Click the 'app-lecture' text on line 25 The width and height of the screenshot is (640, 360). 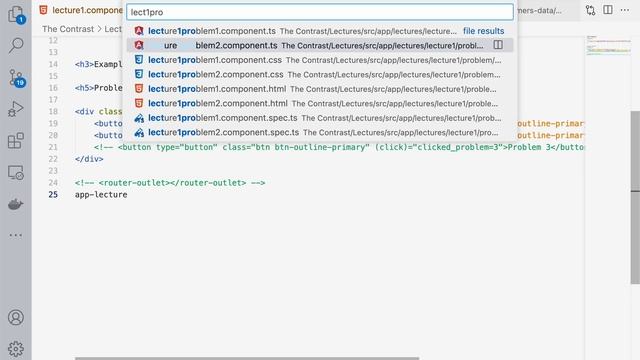click(101, 195)
